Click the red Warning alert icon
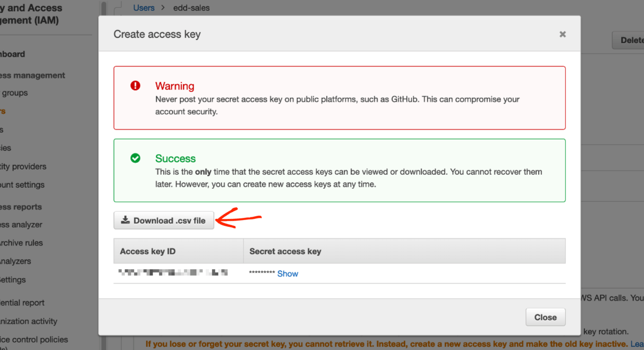Screen dimensions: 644x350 [135, 86]
